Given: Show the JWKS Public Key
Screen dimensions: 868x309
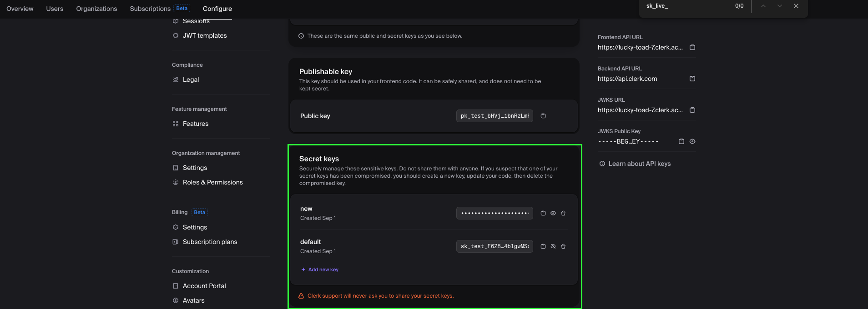Looking at the screenshot, I should coord(692,141).
